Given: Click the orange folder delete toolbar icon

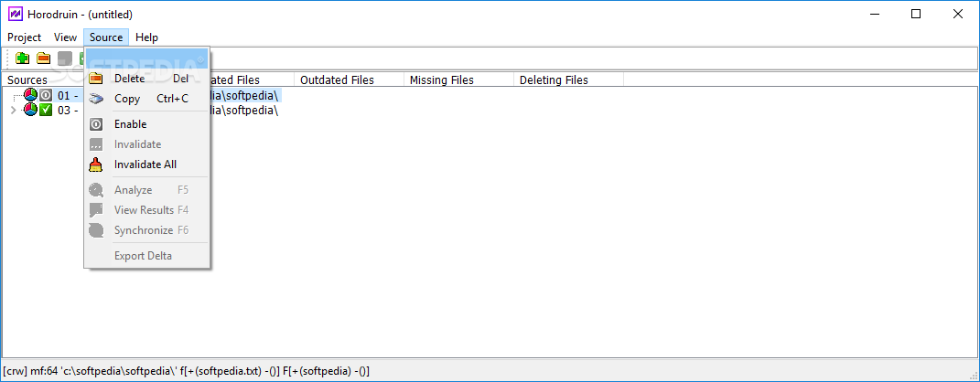Looking at the screenshot, I should click(43, 58).
